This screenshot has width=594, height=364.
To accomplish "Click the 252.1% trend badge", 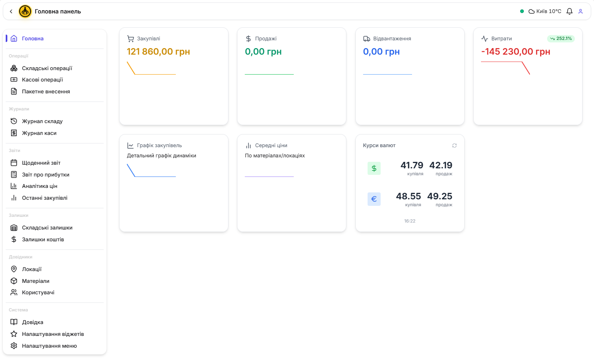I will pyautogui.click(x=561, y=39).
